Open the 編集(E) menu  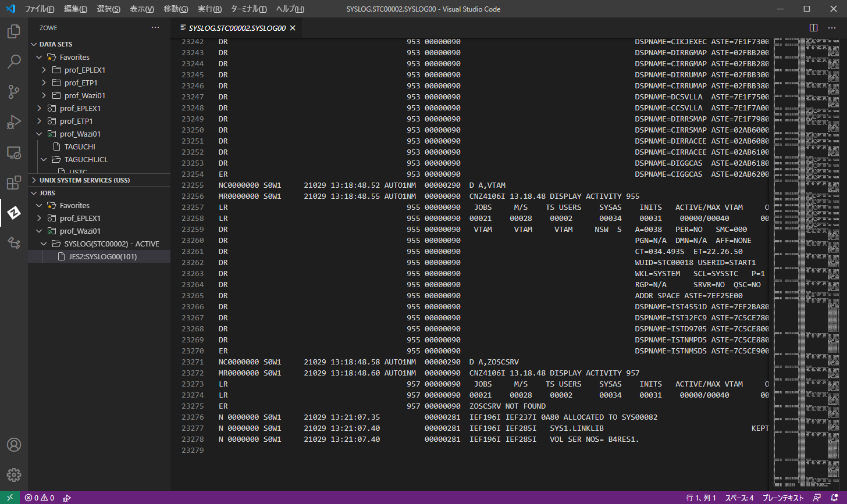(x=76, y=9)
